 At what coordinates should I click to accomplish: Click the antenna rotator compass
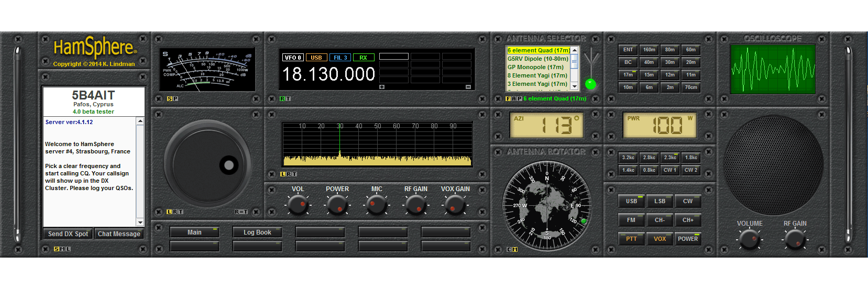click(547, 206)
